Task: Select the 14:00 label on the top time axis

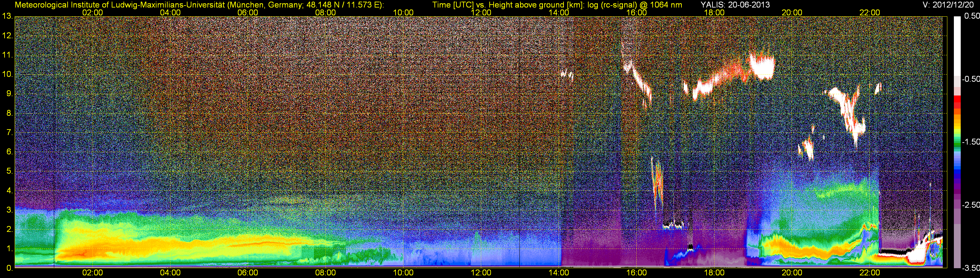Action: pyautogui.click(x=559, y=12)
